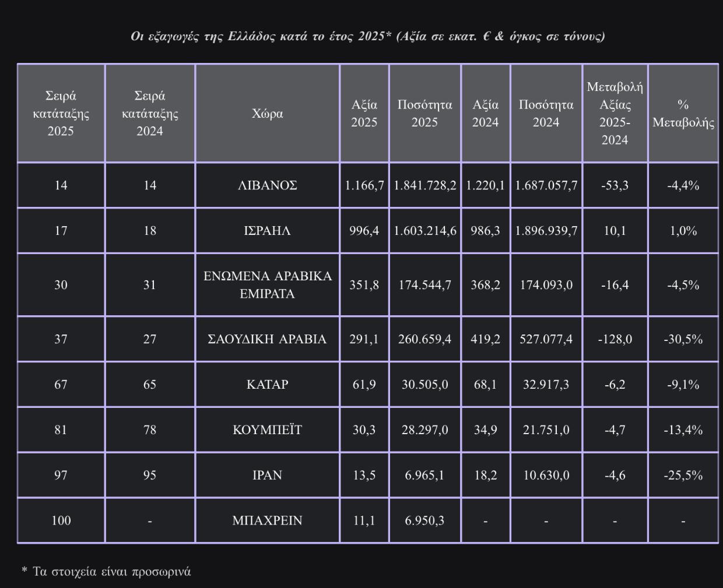Select the "Σειρά κατάταξης 2025" header cell

click(61, 113)
